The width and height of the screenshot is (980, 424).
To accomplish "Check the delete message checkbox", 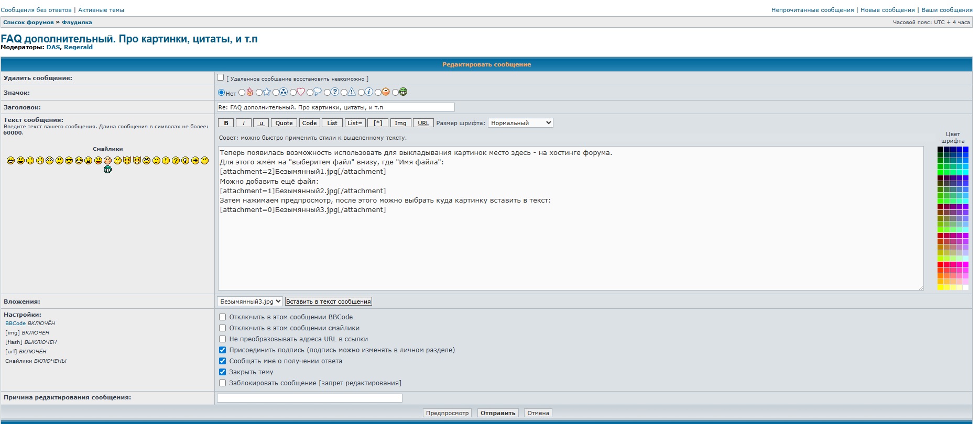I will pos(221,77).
